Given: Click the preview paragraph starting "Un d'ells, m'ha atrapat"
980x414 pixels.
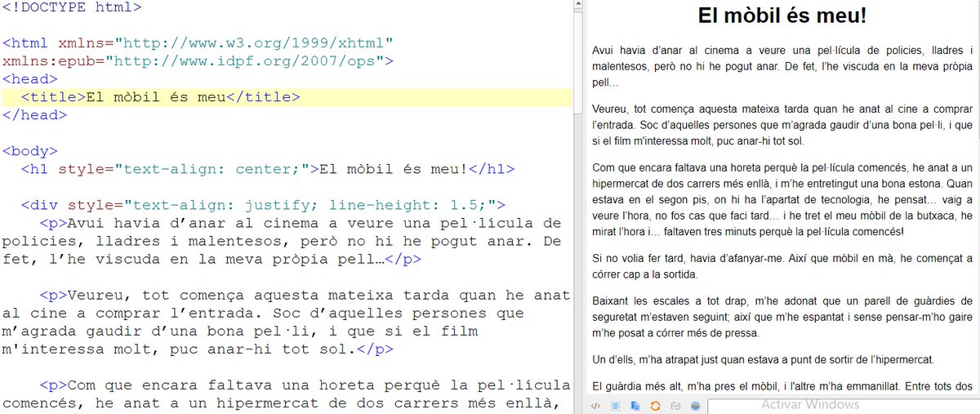Looking at the screenshot, I should click(x=763, y=359).
